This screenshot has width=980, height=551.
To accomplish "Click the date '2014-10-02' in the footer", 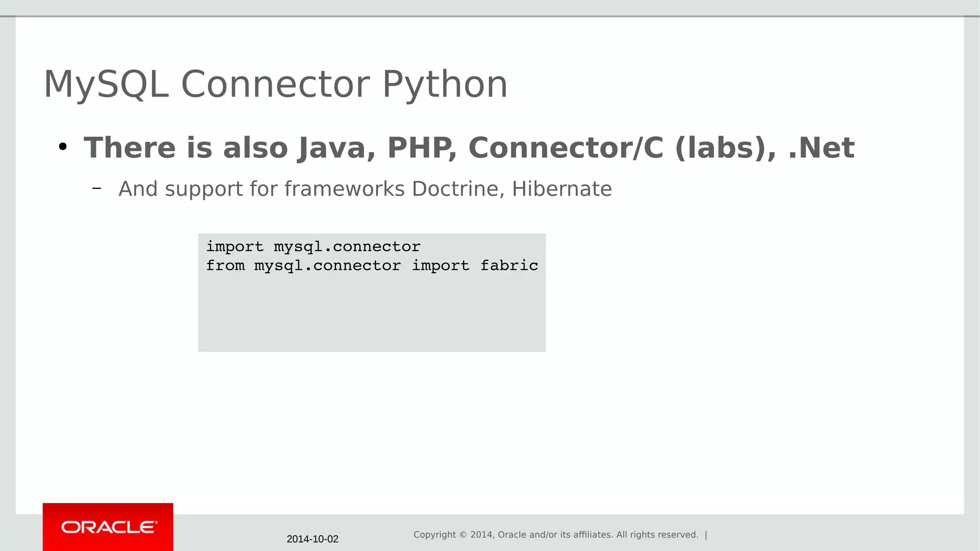I will [312, 539].
